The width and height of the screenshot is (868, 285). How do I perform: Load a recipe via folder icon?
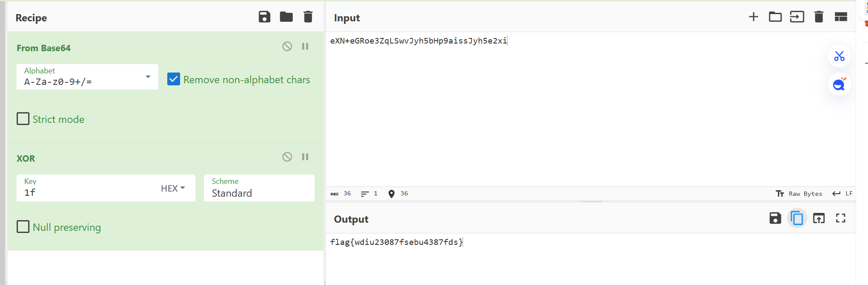tap(286, 17)
